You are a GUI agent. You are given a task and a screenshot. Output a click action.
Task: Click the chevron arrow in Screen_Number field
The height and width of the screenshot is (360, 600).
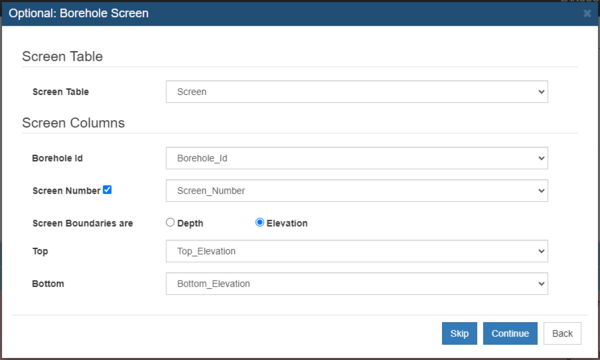point(541,191)
